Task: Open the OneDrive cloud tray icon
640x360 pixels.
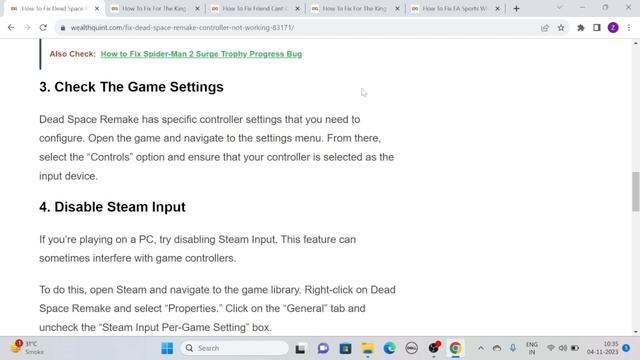Action: pyautogui.click(x=497, y=348)
